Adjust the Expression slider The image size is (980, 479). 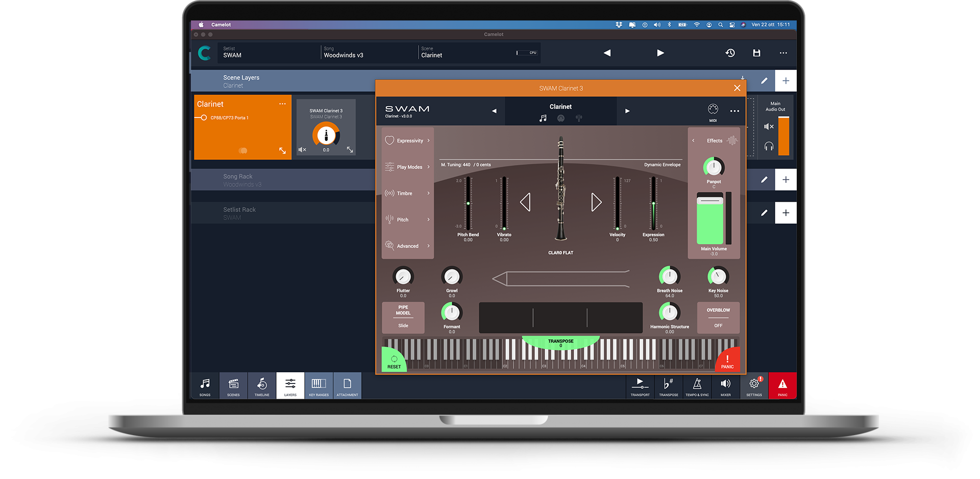click(x=653, y=203)
